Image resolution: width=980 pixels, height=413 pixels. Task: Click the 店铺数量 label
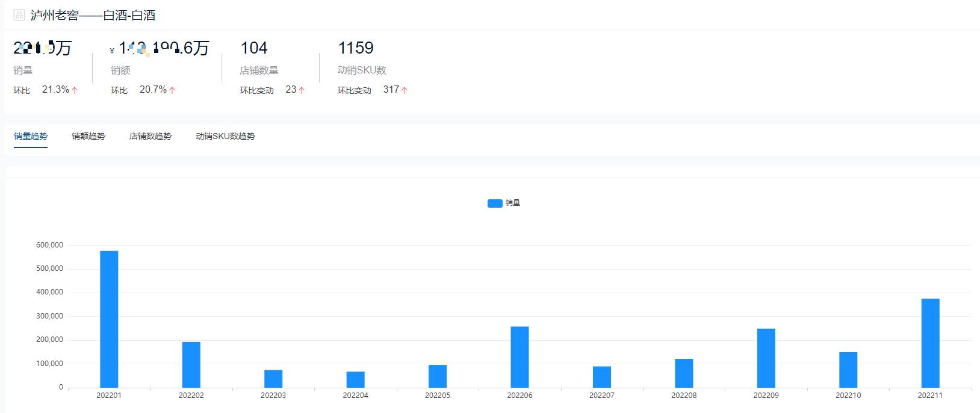click(259, 70)
